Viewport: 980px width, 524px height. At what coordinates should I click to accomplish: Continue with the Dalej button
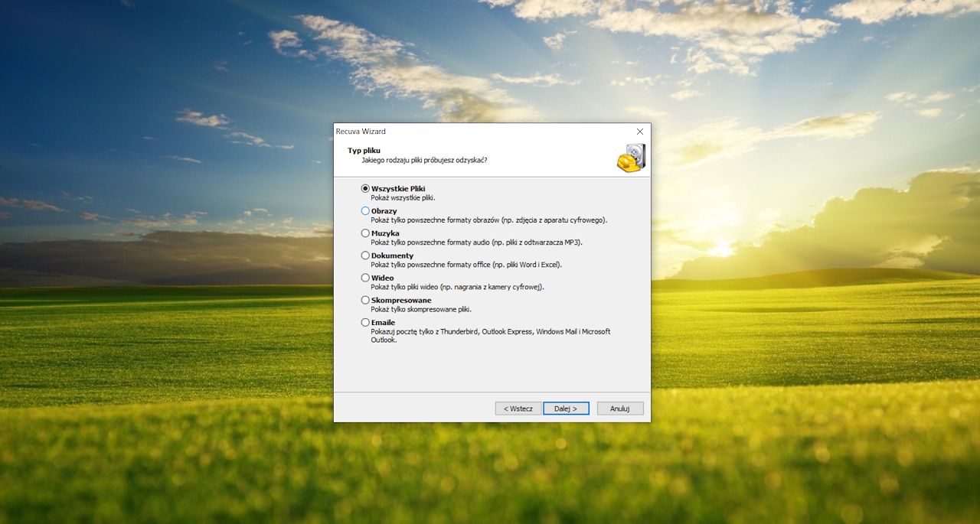point(566,408)
